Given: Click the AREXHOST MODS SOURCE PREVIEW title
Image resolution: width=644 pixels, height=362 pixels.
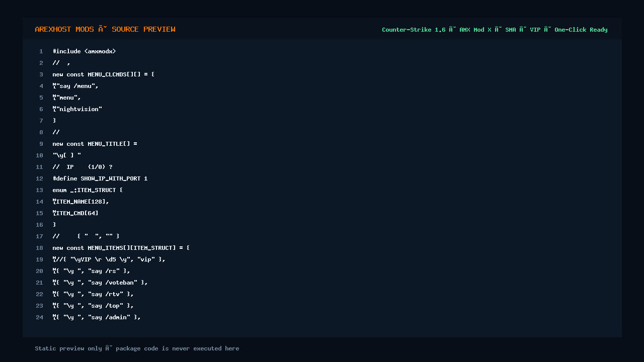Looking at the screenshot, I should [105, 29].
